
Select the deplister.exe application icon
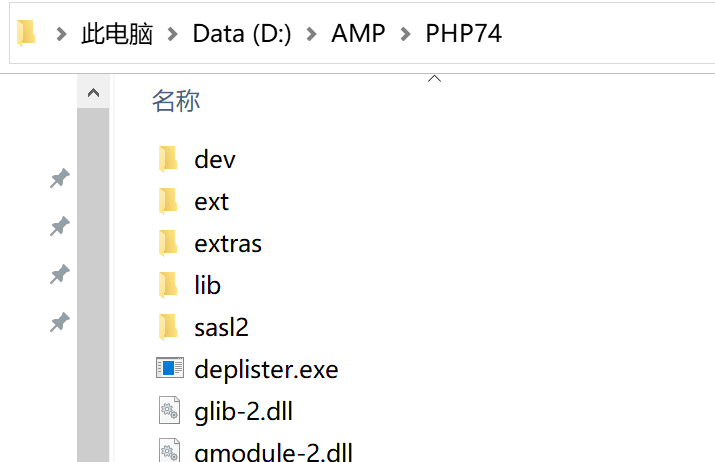tap(170, 369)
